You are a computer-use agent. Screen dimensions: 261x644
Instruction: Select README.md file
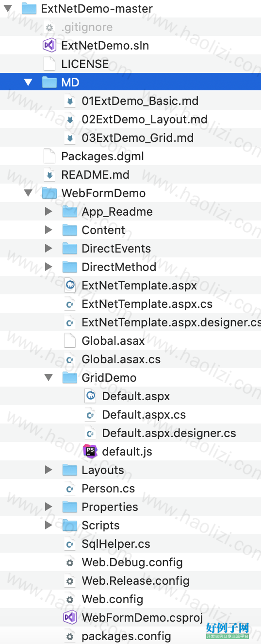95,175
